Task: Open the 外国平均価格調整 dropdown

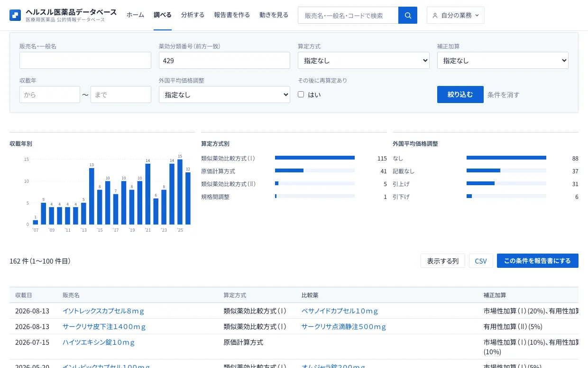Action: coord(224,94)
